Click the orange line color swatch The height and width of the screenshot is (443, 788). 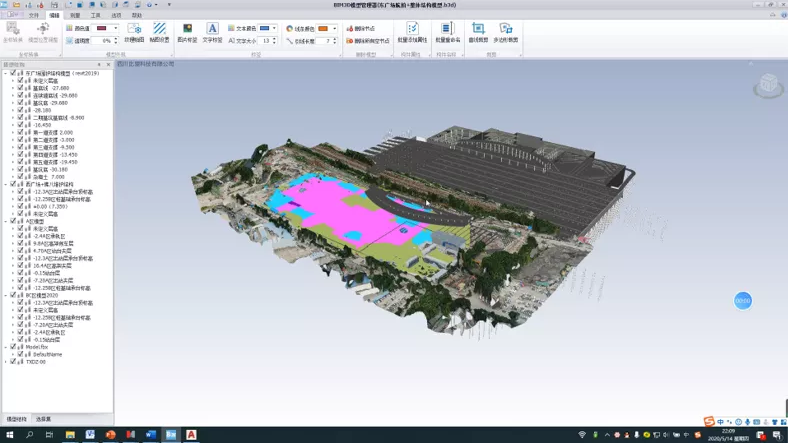tap(324, 28)
